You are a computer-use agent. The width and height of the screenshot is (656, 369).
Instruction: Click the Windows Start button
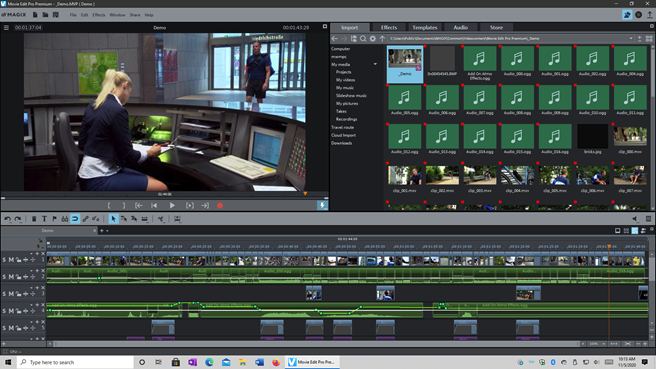(x=8, y=362)
